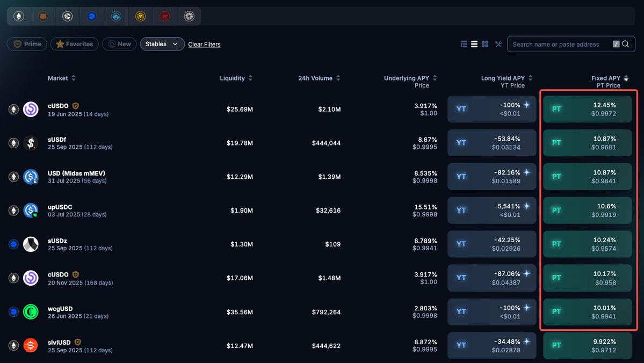The height and width of the screenshot is (363, 644).
Task: Click the slvlUSD red token logo
Action: 31,346
